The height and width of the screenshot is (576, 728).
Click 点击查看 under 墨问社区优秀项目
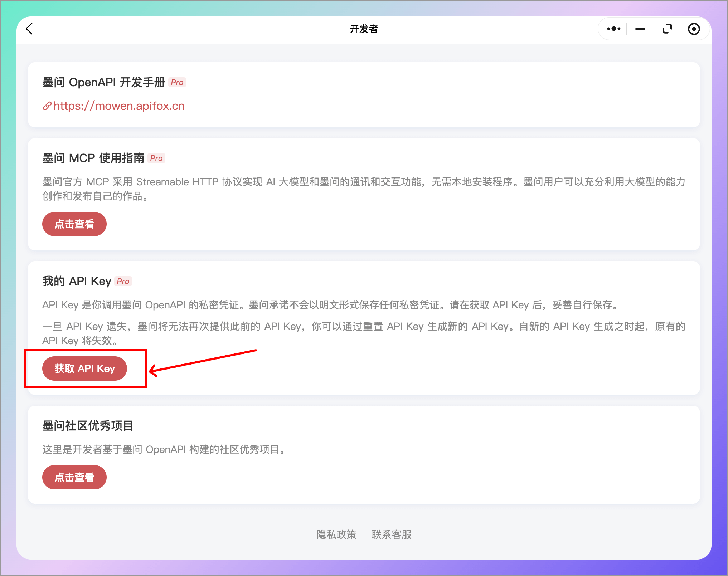click(x=74, y=477)
